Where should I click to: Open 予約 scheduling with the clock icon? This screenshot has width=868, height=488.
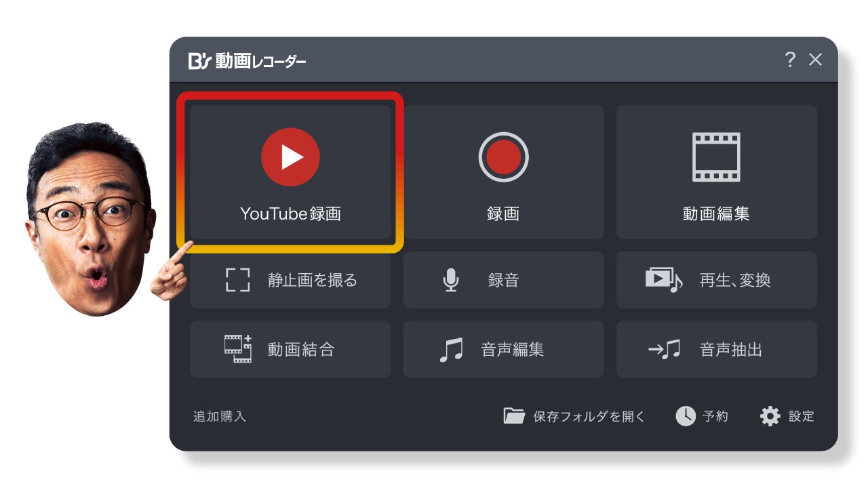[702, 416]
